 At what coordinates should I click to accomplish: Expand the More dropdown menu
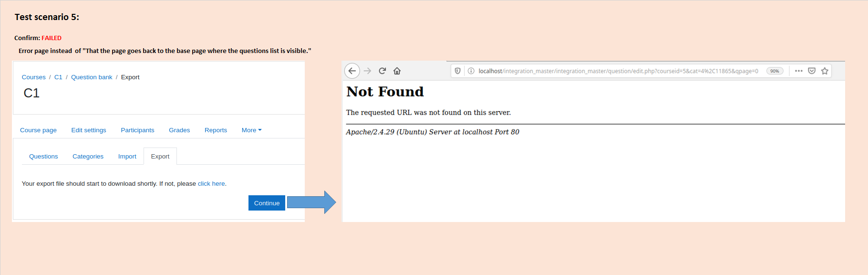tap(251, 130)
